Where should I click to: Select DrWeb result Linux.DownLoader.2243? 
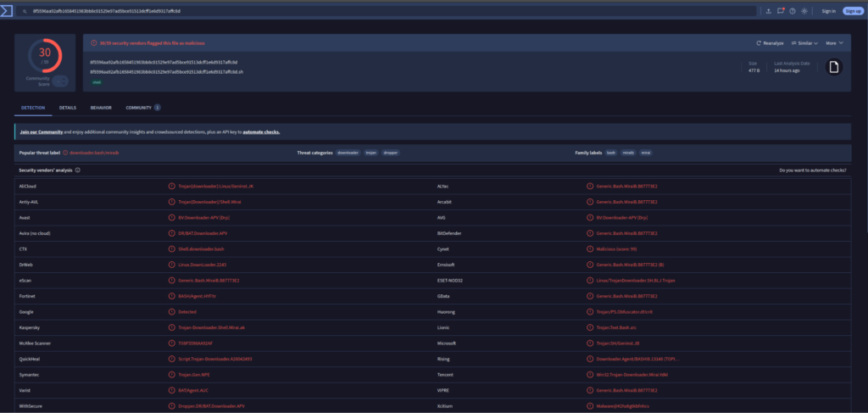pyautogui.click(x=203, y=265)
